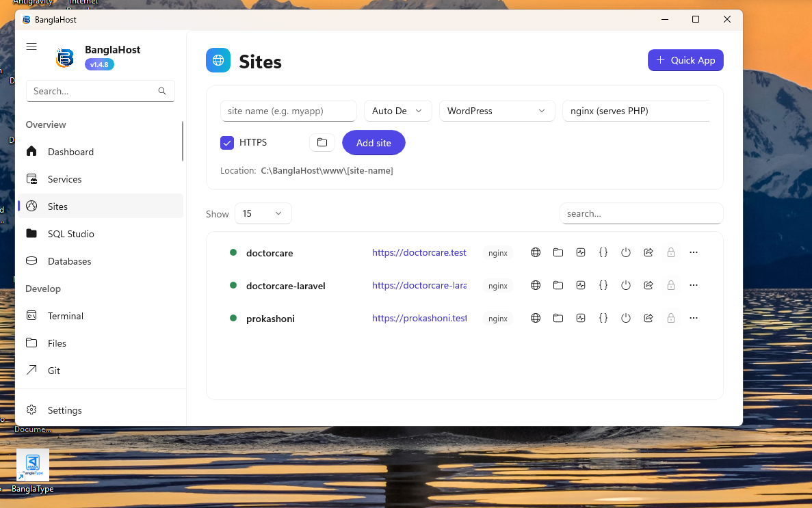Open more options for doctorcare-laravel
The width and height of the screenshot is (812, 508).
(694, 285)
